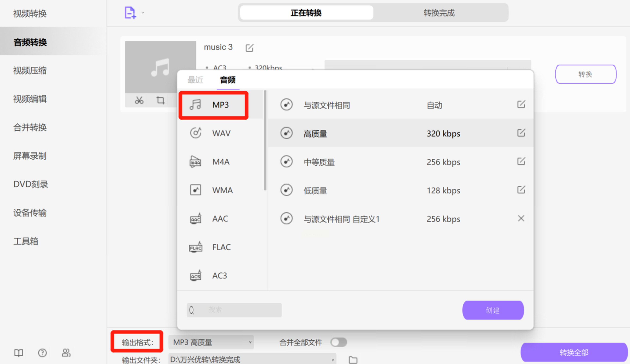Open the user guide book icon
Viewport: 630px width, 364px height.
pyautogui.click(x=18, y=353)
